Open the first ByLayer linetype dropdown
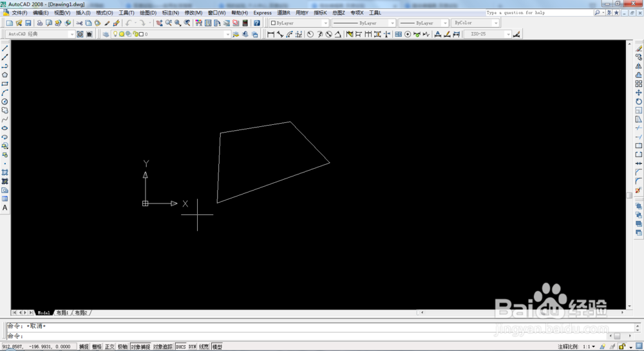Screen dimensions: 644x351 pyautogui.click(x=363, y=23)
